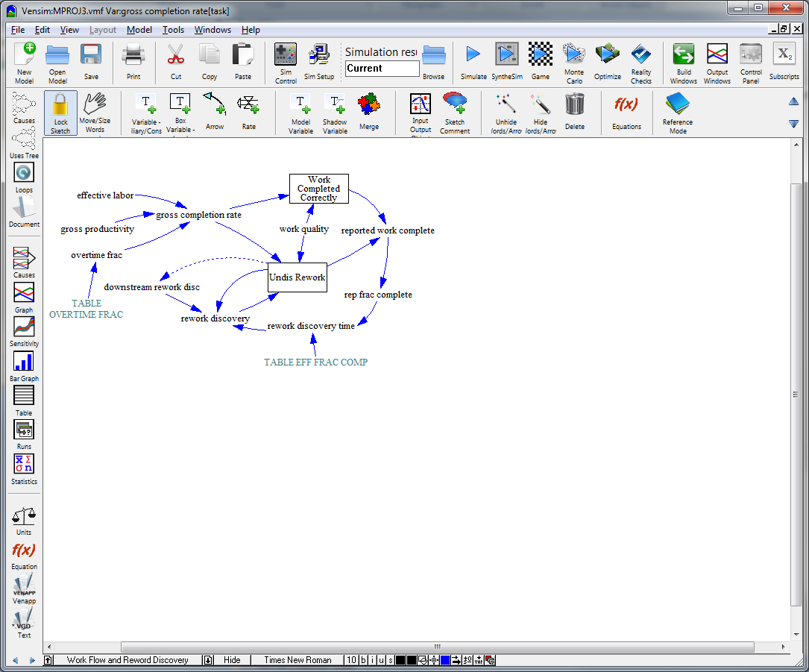Open the Model menu
Image resolution: width=809 pixels, height=672 pixels.
(x=139, y=30)
